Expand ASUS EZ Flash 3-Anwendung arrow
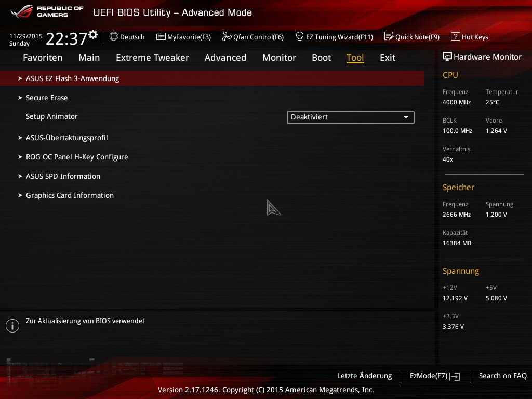This screenshot has height=399, width=532. tap(20, 78)
